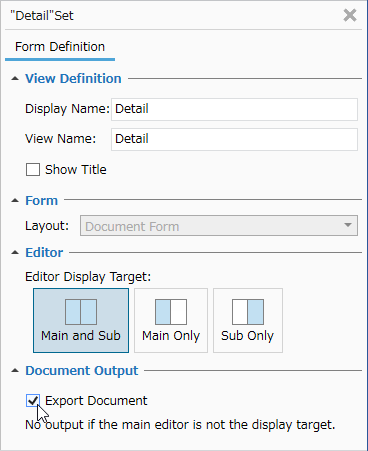Select Sub Only display target
This screenshot has width=368, height=451.
pos(248,320)
